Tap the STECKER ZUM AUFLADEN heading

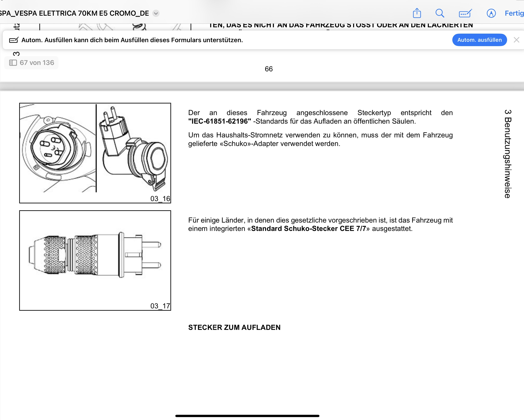234,327
